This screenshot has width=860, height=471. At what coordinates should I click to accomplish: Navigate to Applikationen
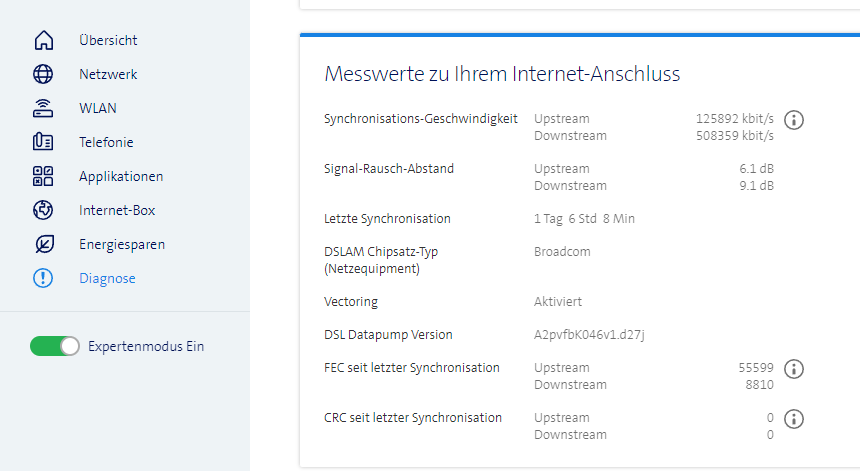(x=121, y=177)
